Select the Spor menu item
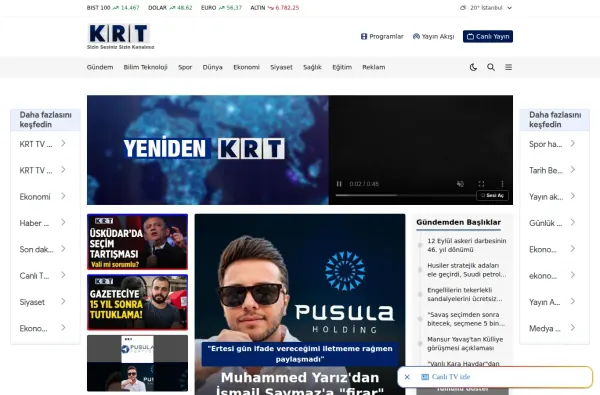The image size is (600, 395). point(185,67)
